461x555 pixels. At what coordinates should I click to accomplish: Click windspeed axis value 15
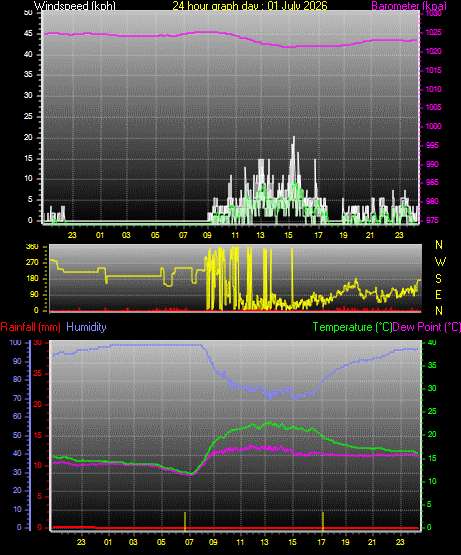tap(28, 158)
